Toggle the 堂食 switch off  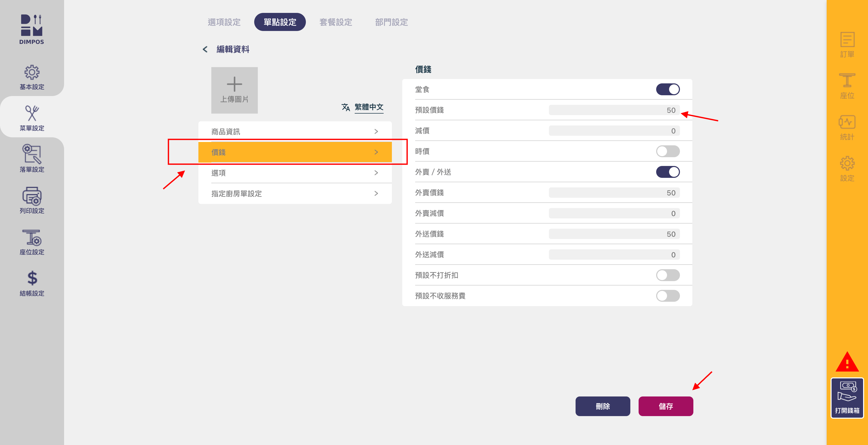pos(668,90)
